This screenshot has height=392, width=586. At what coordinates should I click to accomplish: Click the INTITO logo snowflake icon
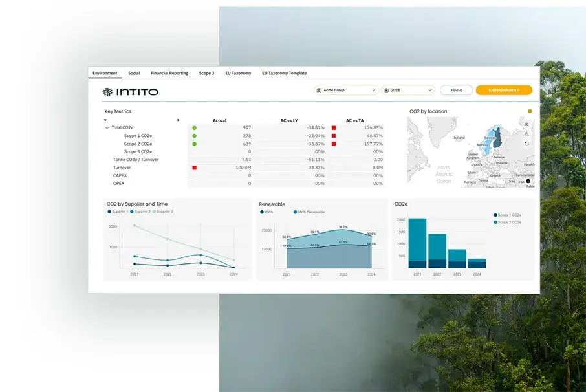pos(106,92)
